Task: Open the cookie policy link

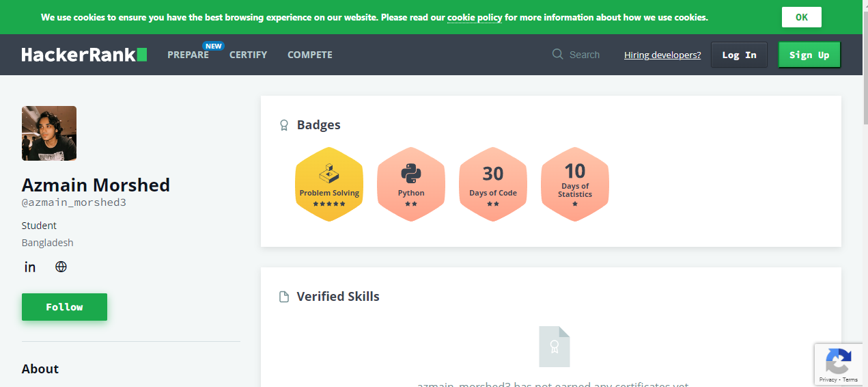Action: [475, 17]
